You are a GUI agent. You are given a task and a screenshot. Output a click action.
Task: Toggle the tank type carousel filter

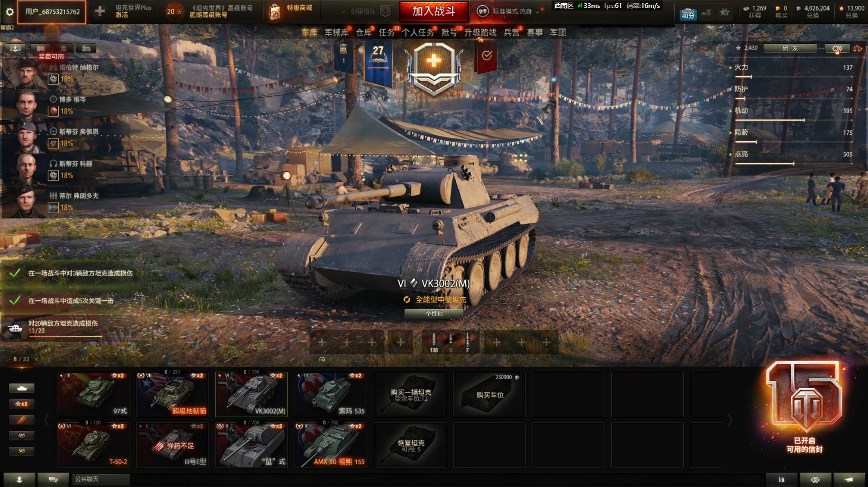click(x=22, y=388)
